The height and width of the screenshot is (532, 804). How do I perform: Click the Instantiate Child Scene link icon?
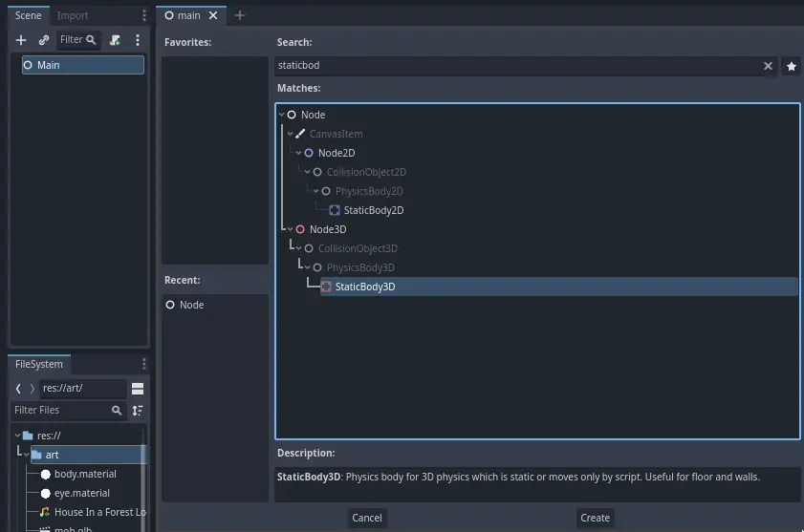point(44,40)
